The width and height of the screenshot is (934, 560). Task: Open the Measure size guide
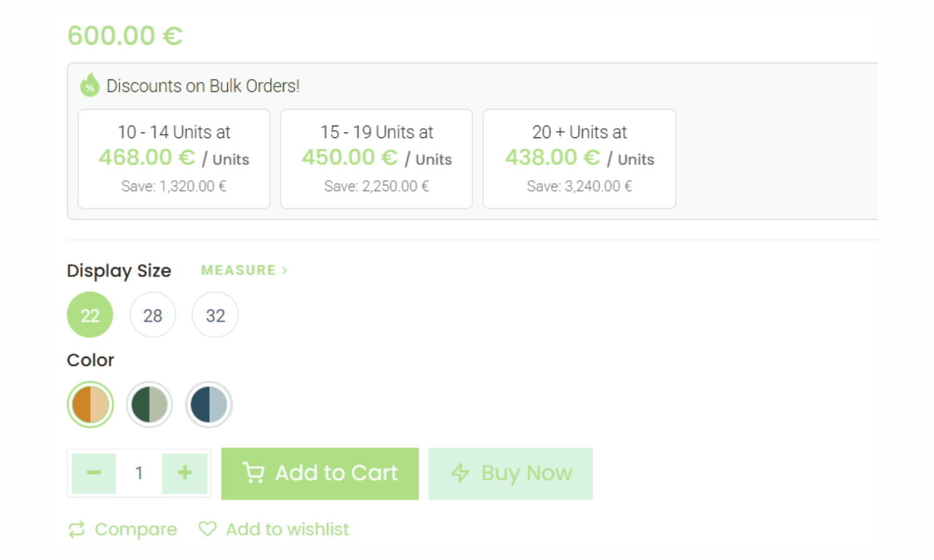tap(244, 271)
